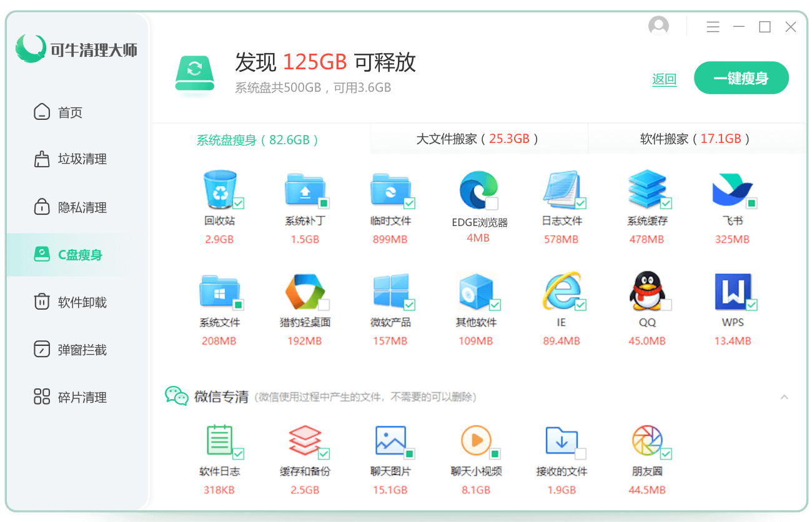Toggle the 系统文件 checkbox
The height and width of the screenshot is (522, 812).
point(238,305)
